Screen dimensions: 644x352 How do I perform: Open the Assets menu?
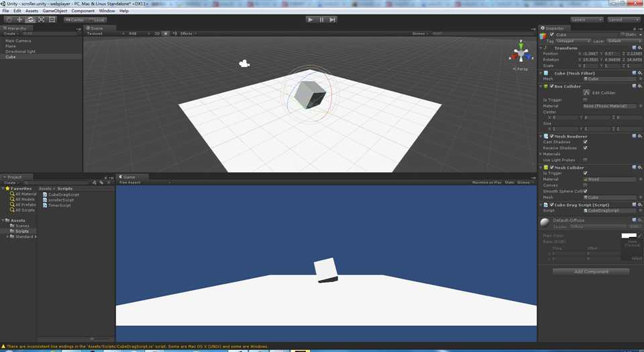click(x=32, y=11)
